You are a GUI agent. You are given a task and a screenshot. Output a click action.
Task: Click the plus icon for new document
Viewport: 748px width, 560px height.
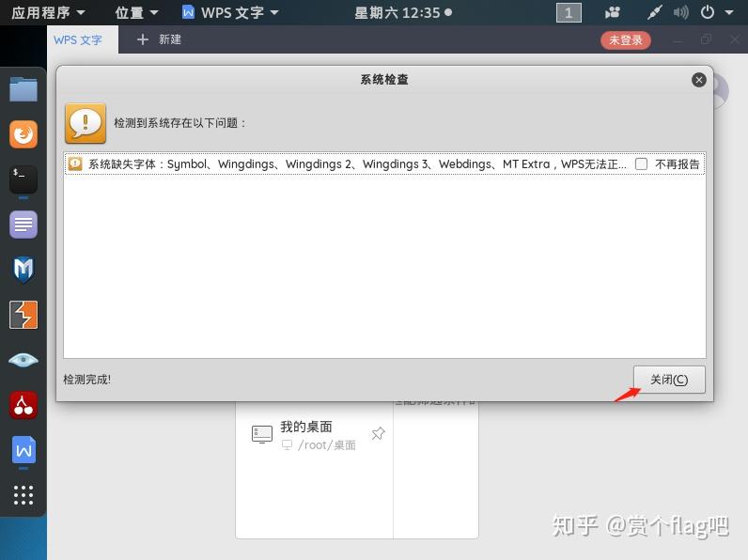pos(142,39)
